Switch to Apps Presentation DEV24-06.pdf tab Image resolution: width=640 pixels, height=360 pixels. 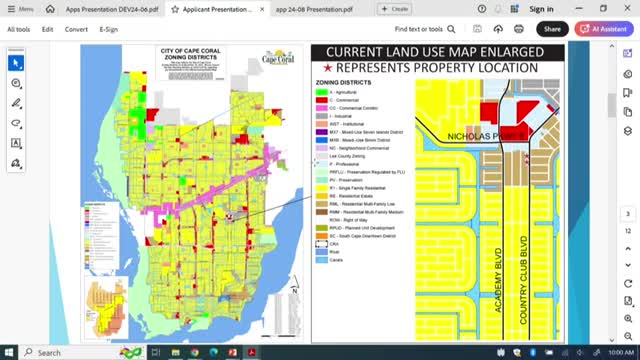[112, 9]
